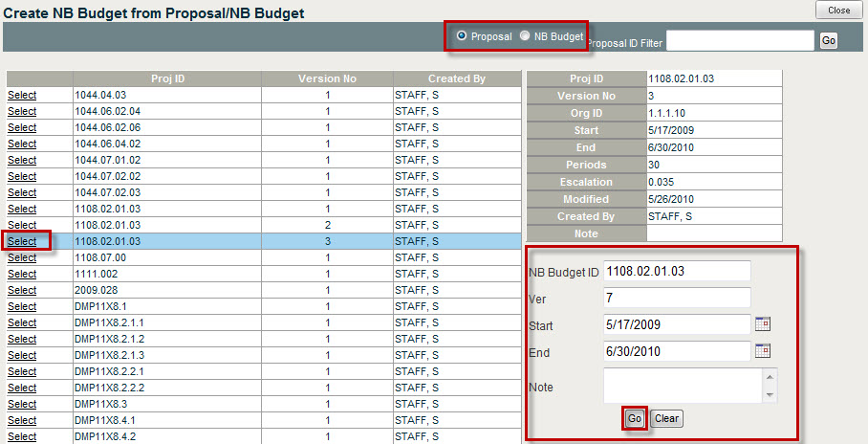868x444 pixels.
Task: Click the NB Budget ID input field
Action: (677, 272)
